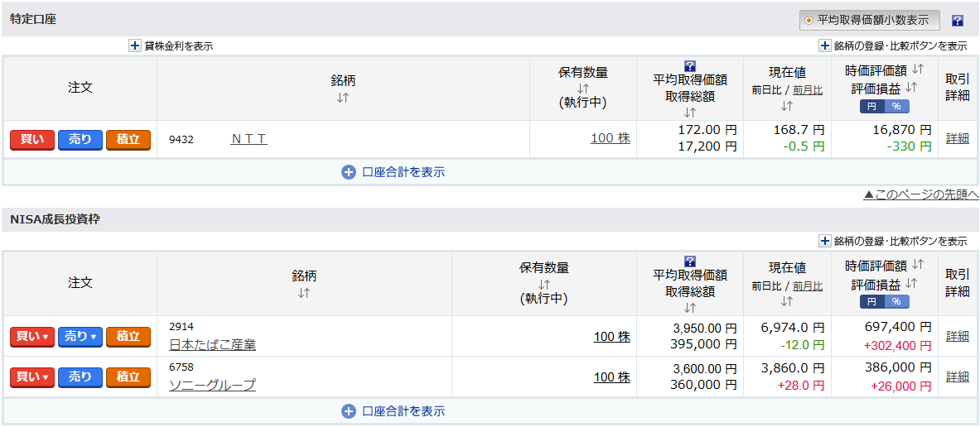Toggle 平均取得価額小数表示 radio button
The width and height of the screenshot is (980, 427).
[x=809, y=21]
